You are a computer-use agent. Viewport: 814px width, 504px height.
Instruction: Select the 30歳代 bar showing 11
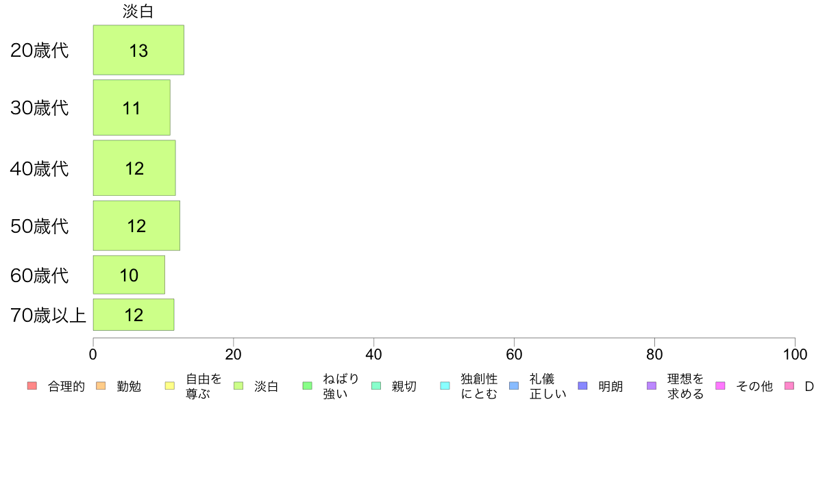click(x=132, y=108)
